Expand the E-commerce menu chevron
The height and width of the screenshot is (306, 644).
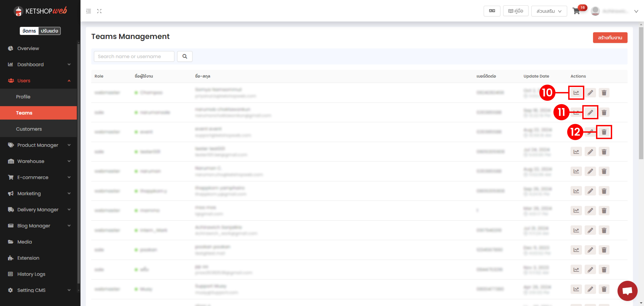click(69, 177)
